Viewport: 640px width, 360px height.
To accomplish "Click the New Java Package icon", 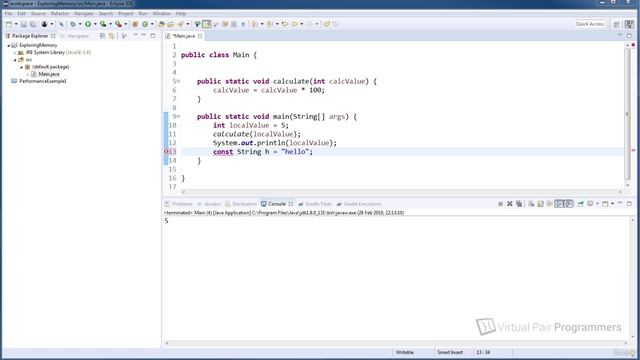I will (x=135, y=24).
